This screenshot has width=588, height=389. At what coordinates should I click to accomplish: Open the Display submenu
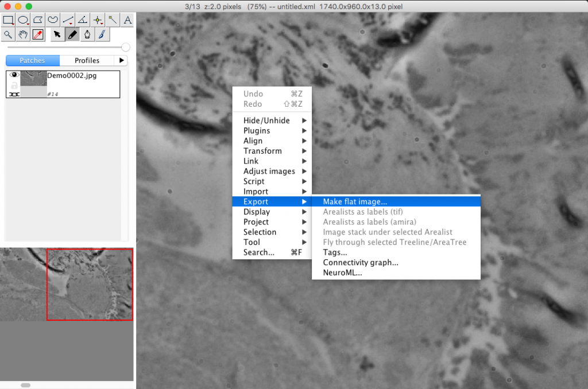272,211
